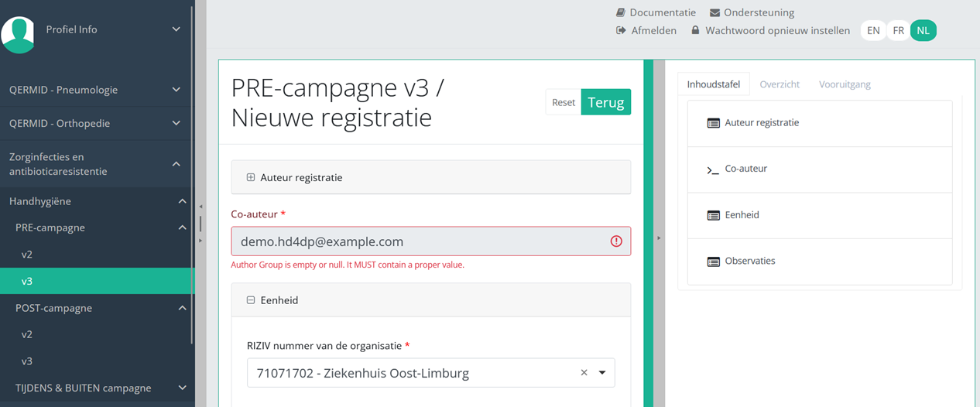Open the RIZIV nummer dropdown arrow
Viewport: 980px width, 407px height.
click(602, 373)
